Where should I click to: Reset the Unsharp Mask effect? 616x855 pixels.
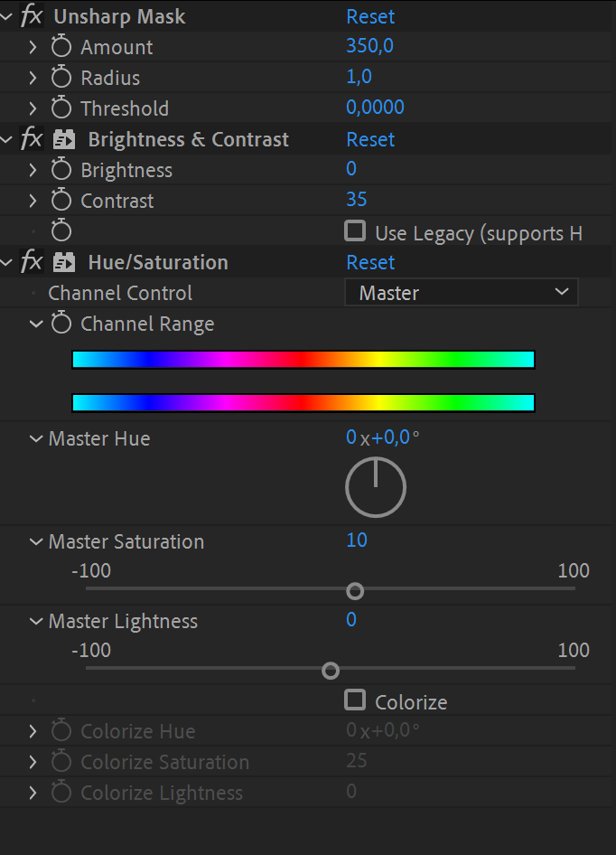click(370, 16)
